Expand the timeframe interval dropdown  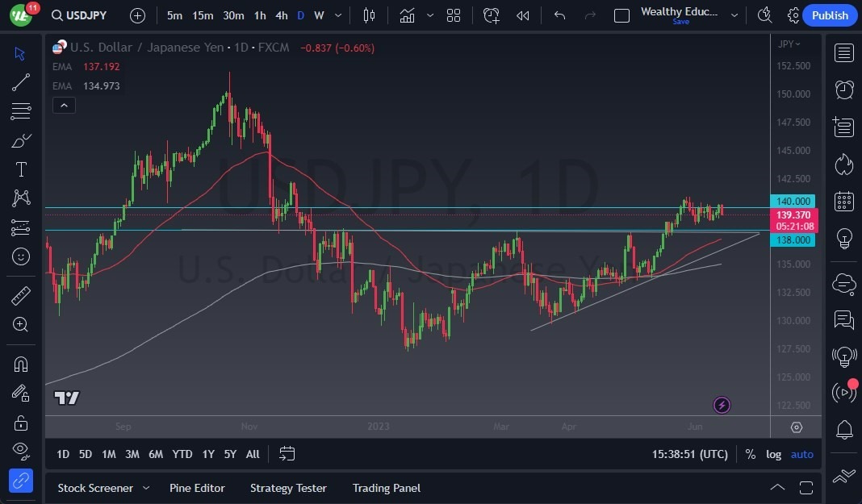coord(338,15)
